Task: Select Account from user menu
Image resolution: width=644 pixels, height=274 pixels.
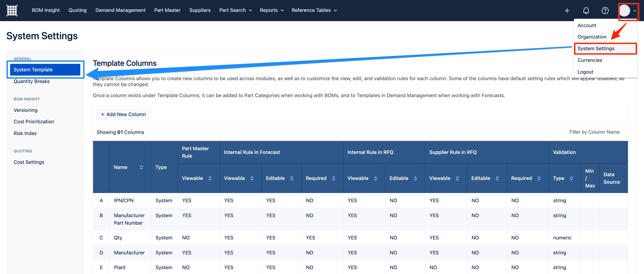Action: pyautogui.click(x=587, y=25)
